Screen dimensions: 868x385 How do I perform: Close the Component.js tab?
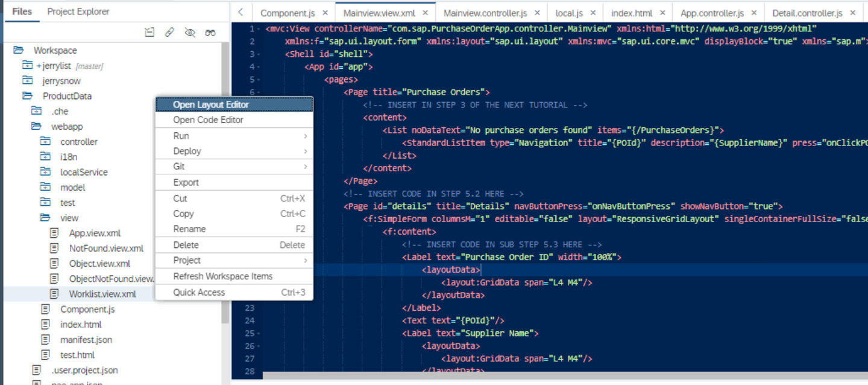pyautogui.click(x=325, y=13)
